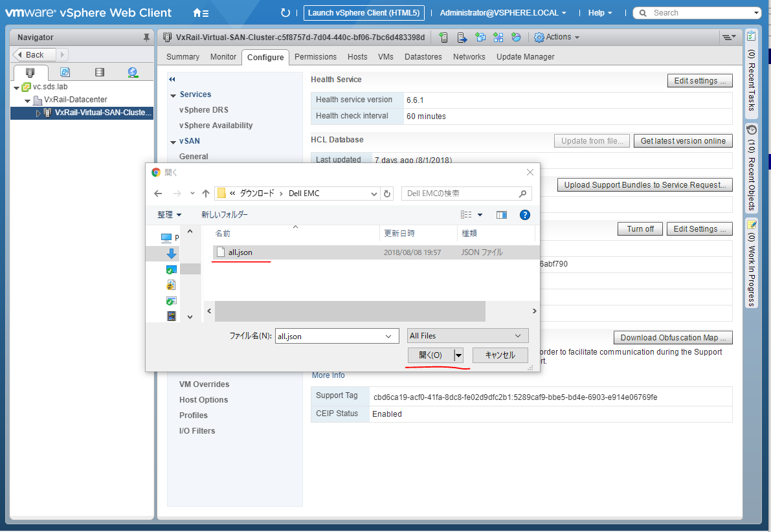Click the Turn off button
The image size is (771, 532).
640,229
